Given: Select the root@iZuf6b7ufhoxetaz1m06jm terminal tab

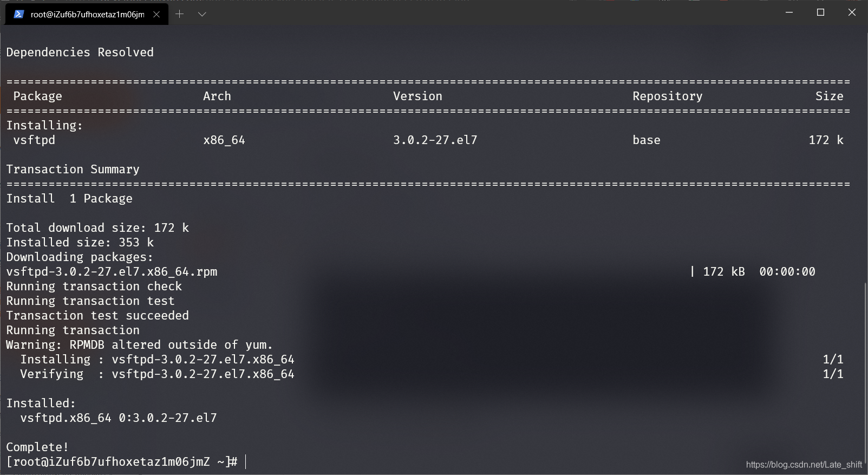Looking at the screenshot, I should [x=87, y=15].
